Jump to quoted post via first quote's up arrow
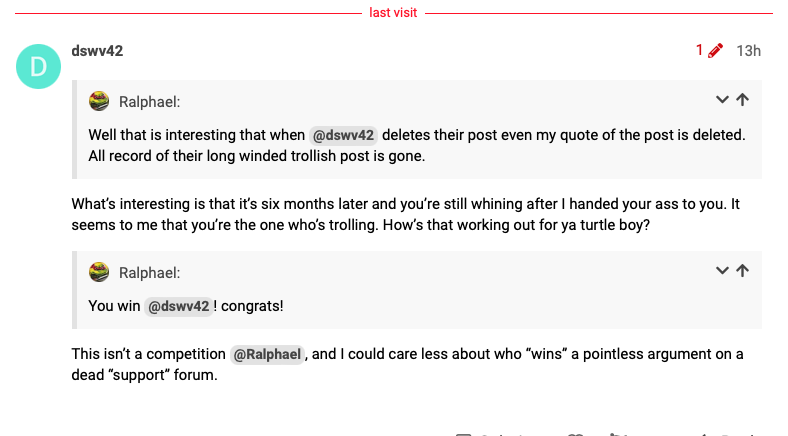This screenshot has height=436, width=788. 743,100
